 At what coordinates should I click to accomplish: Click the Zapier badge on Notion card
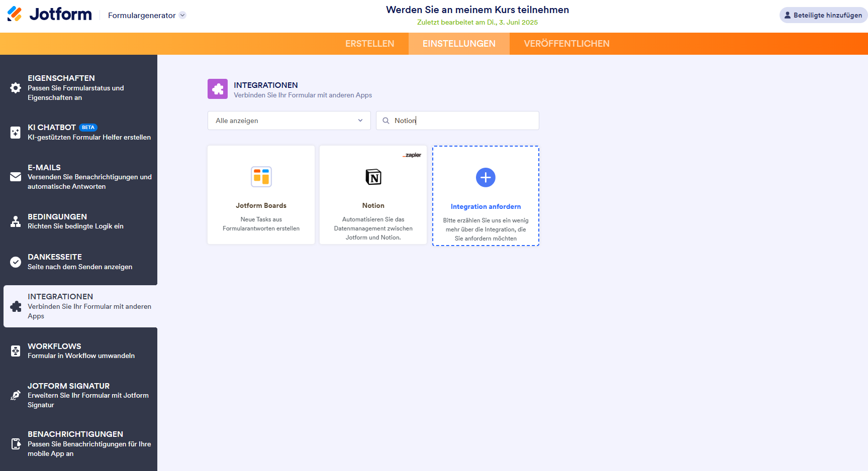412,155
